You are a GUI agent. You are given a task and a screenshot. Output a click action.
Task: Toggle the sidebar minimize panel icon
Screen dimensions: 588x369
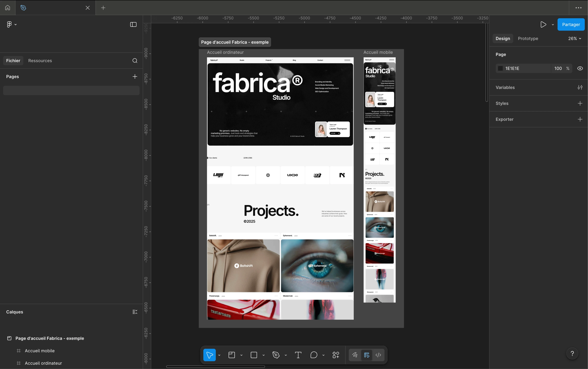click(133, 24)
